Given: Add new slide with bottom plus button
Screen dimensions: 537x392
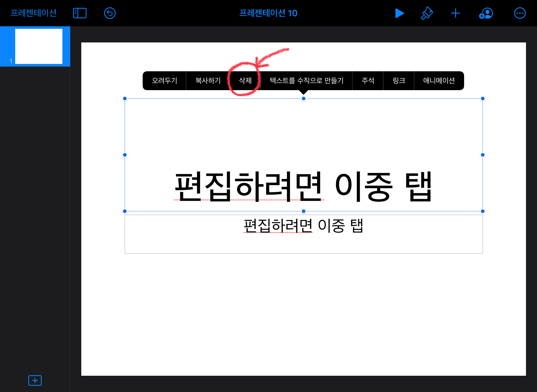Looking at the screenshot, I should pos(35,380).
